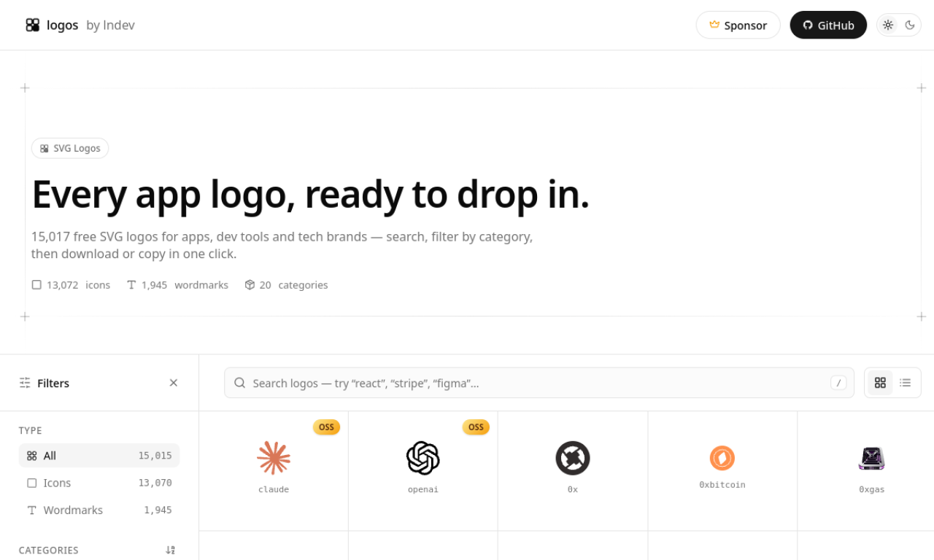Click the Sponsor button
Image resolution: width=934 pixels, height=560 pixels.
[x=738, y=26]
